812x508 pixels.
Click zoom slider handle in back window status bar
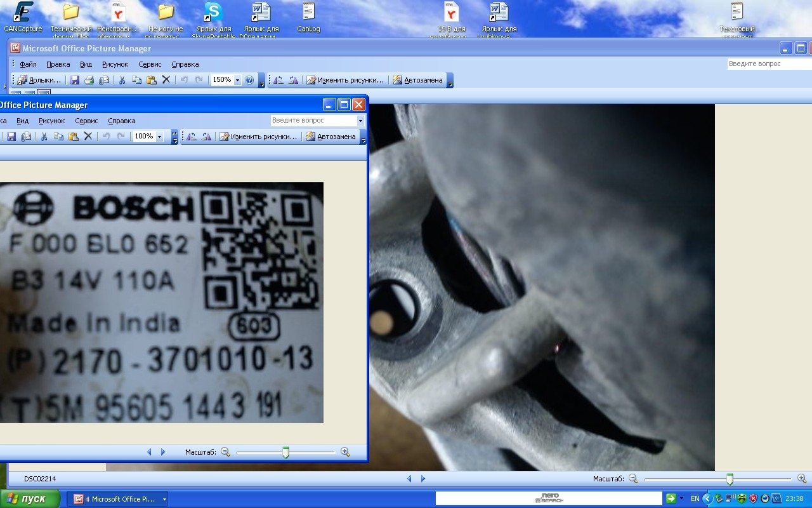pos(730,479)
